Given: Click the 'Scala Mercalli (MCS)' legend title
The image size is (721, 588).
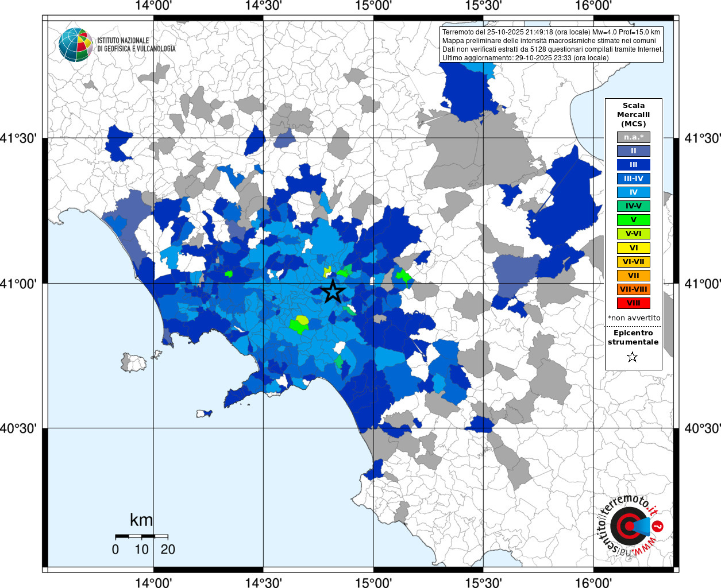Looking at the screenshot, I should tap(634, 114).
